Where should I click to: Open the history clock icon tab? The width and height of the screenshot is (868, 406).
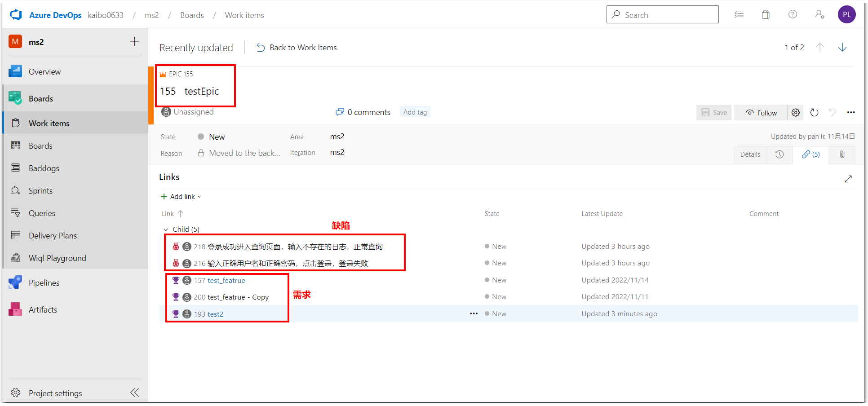click(779, 154)
